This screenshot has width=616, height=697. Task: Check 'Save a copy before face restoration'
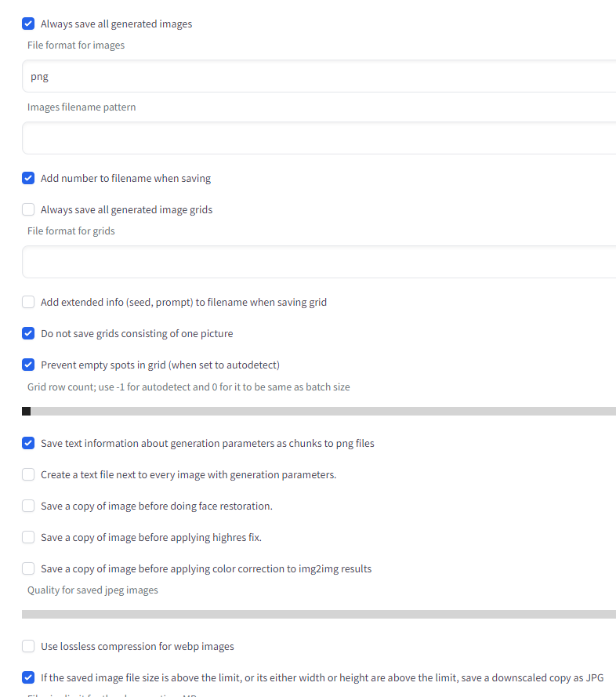[x=28, y=506]
